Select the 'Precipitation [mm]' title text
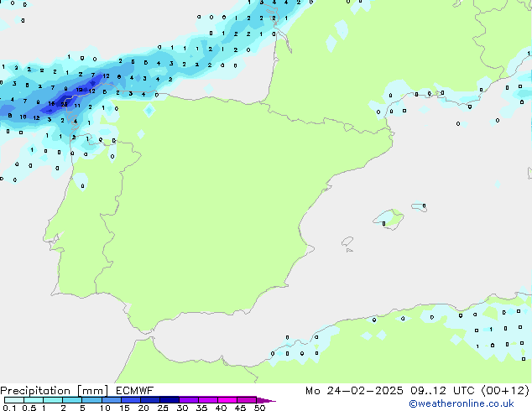The image size is (532, 411). point(55,391)
